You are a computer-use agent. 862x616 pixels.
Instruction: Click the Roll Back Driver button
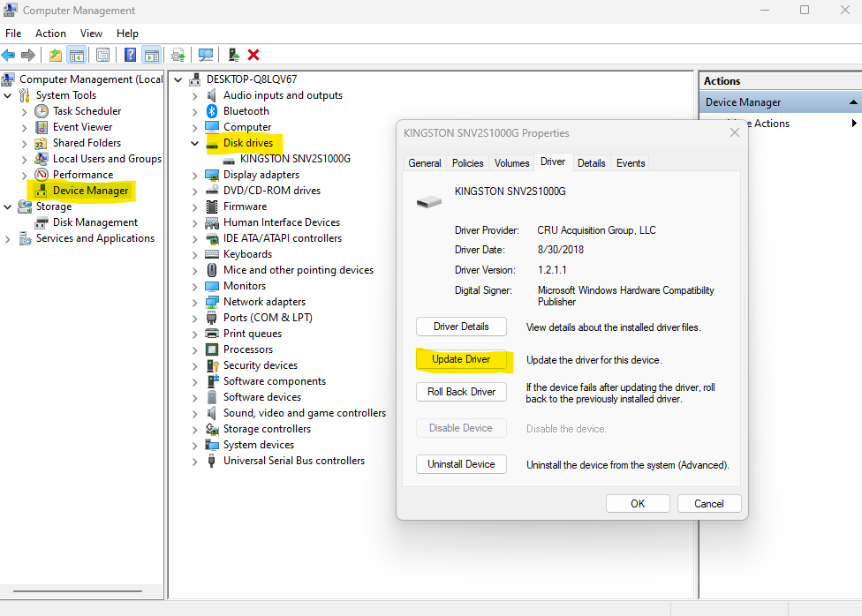(x=461, y=392)
